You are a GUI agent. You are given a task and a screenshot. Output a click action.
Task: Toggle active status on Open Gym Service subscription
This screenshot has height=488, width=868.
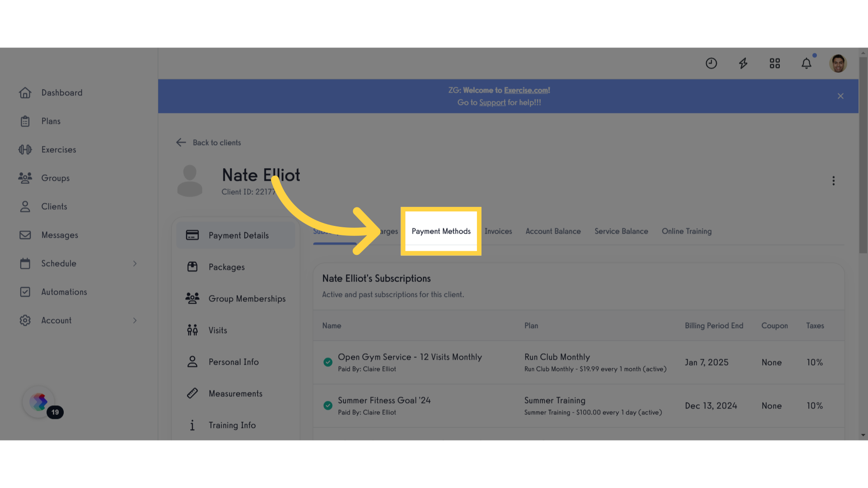click(x=328, y=361)
